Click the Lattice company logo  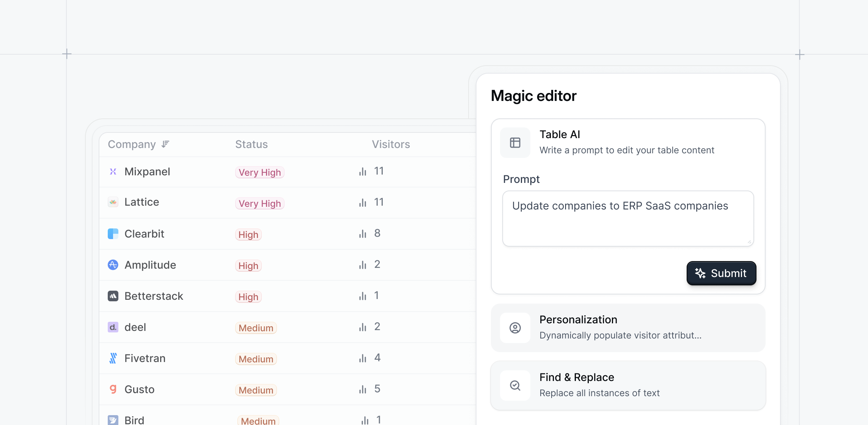[113, 202]
